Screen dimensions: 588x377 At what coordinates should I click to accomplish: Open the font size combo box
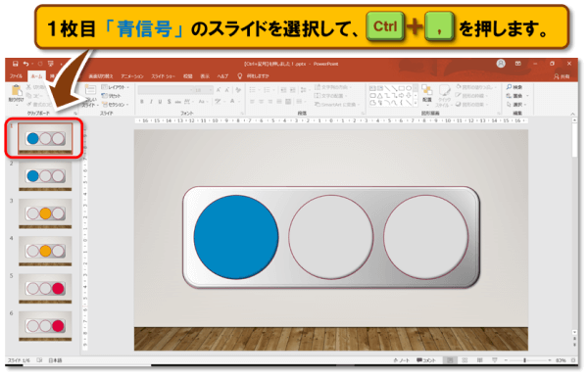(203, 90)
